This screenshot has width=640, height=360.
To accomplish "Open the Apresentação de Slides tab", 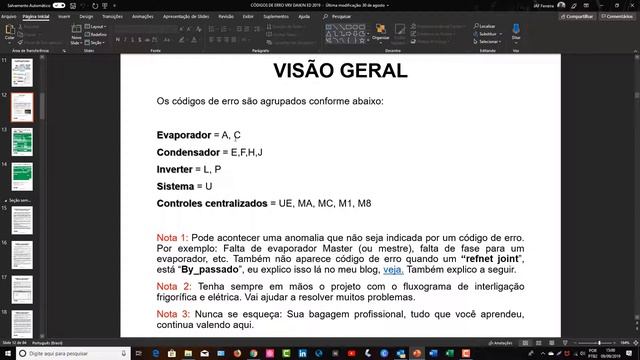I will [186, 17].
